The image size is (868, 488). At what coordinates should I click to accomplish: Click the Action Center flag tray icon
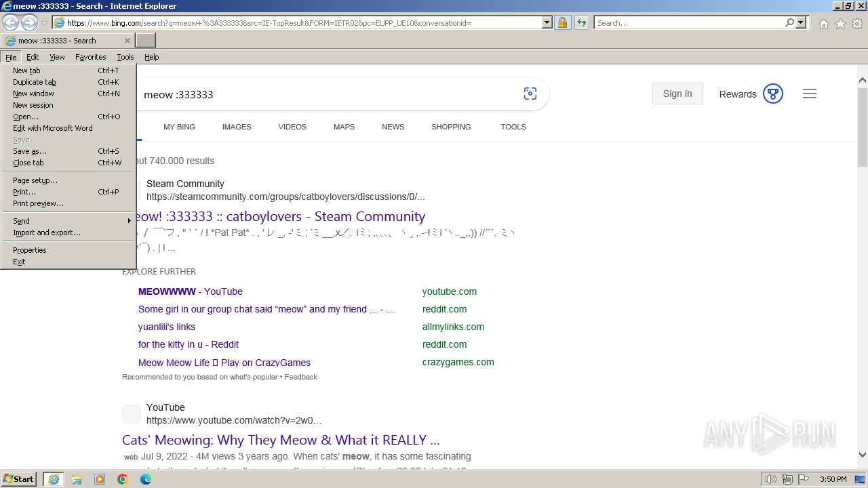(x=804, y=479)
